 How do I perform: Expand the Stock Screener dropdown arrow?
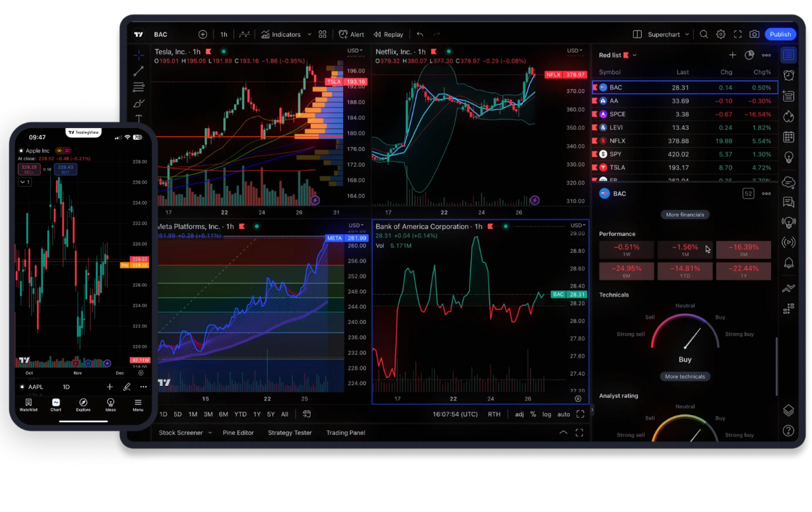coord(210,433)
